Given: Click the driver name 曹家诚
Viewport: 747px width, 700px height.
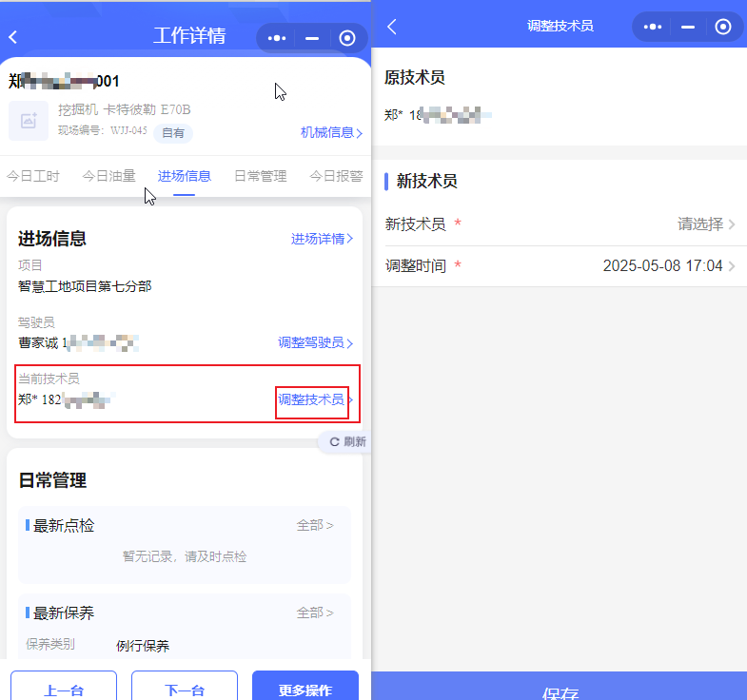Looking at the screenshot, I should click(x=38, y=342).
